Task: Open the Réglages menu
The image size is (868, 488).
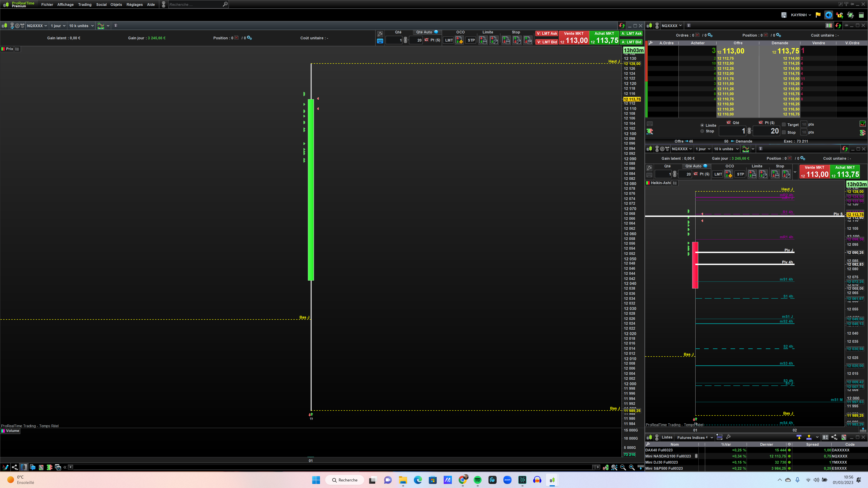Action: click(x=134, y=4)
